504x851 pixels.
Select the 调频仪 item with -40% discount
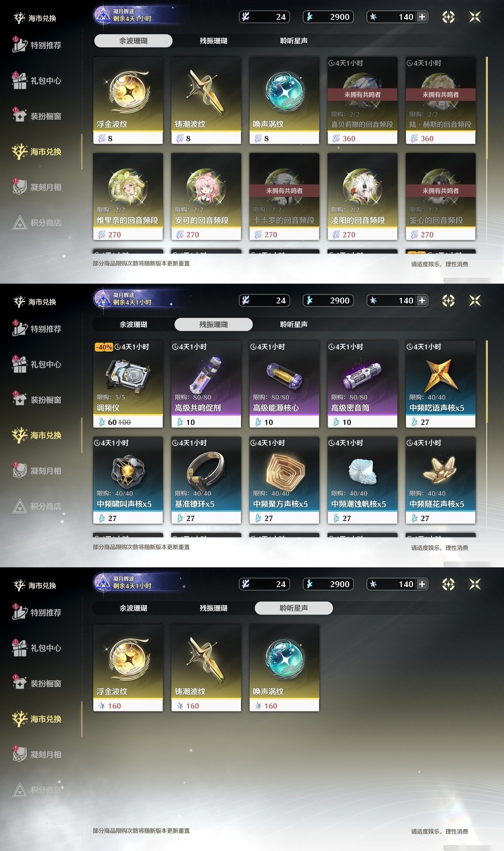click(128, 384)
